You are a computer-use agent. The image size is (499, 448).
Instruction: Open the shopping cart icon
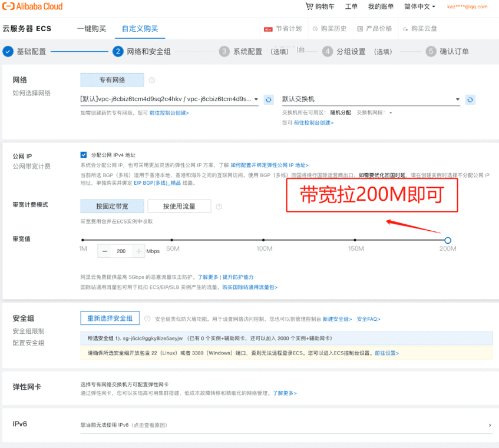coord(309,6)
